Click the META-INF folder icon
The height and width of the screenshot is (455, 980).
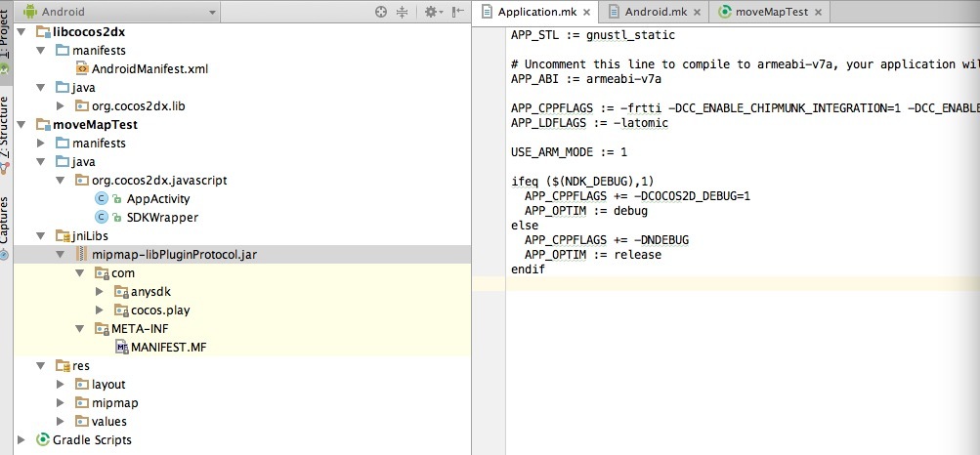(102, 328)
